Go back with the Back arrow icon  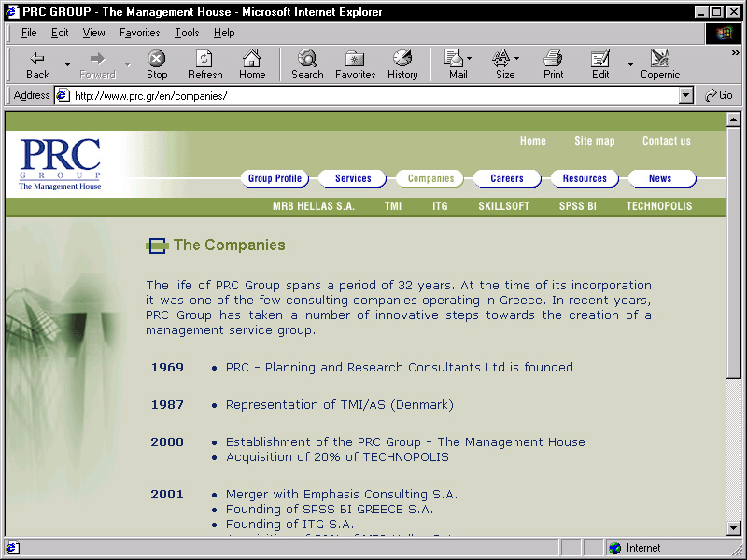tap(37, 59)
